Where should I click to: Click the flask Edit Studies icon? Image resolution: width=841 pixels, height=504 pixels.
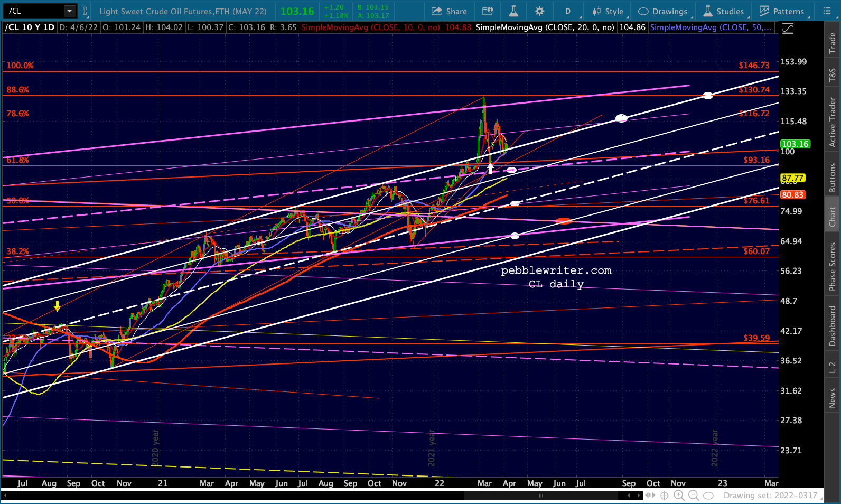[513, 11]
